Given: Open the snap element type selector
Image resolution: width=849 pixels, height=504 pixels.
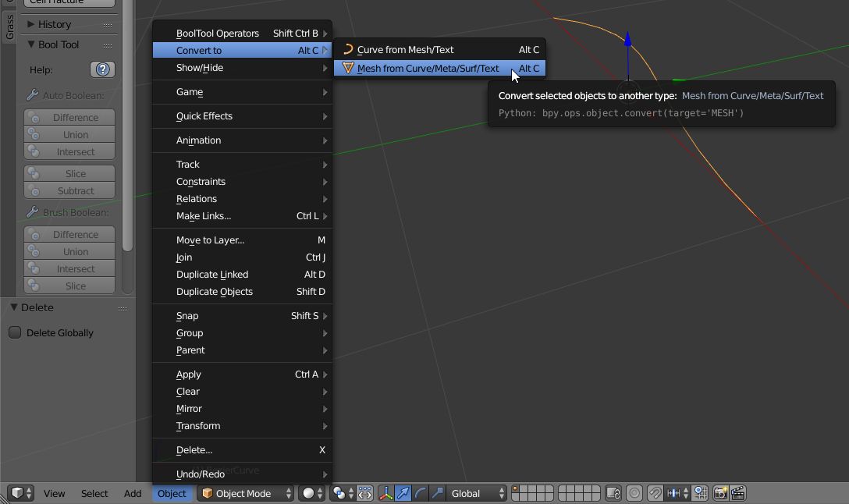Looking at the screenshot, I should [x=677, y=493].
